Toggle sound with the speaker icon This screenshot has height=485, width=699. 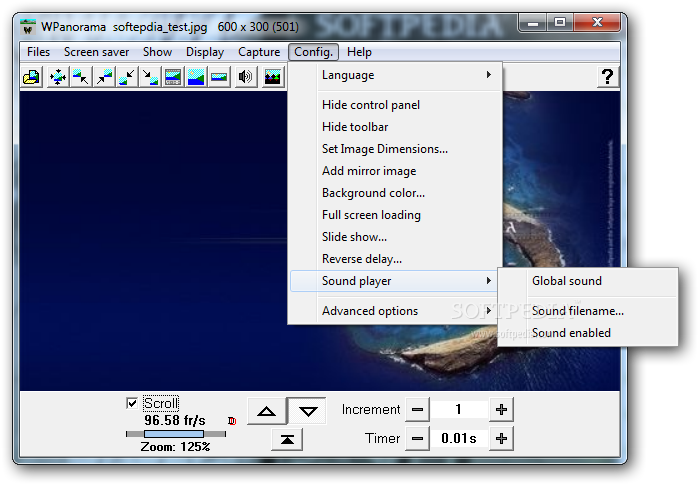pyautogui.click(x=246, y=77)
